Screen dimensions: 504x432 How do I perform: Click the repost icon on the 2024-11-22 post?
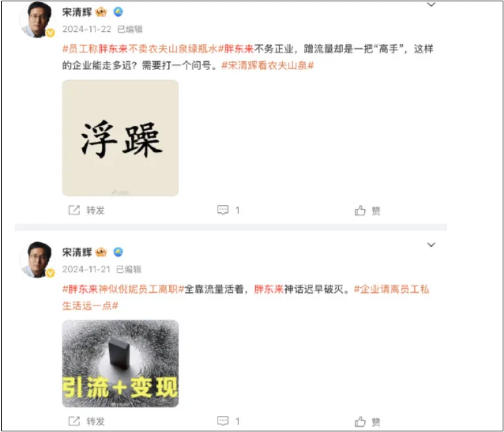pyautogui.click(x=74, y=210)
